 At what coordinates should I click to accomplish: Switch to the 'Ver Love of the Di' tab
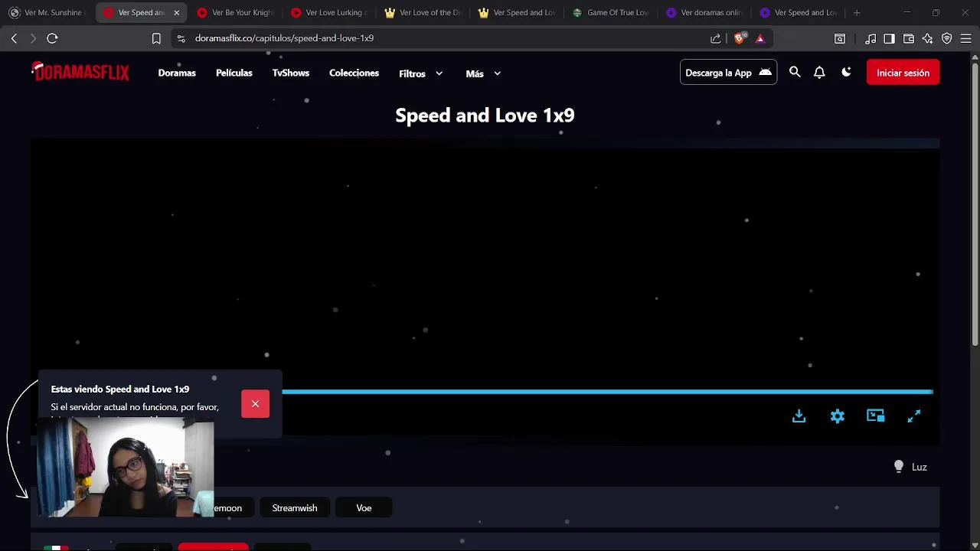423,12
